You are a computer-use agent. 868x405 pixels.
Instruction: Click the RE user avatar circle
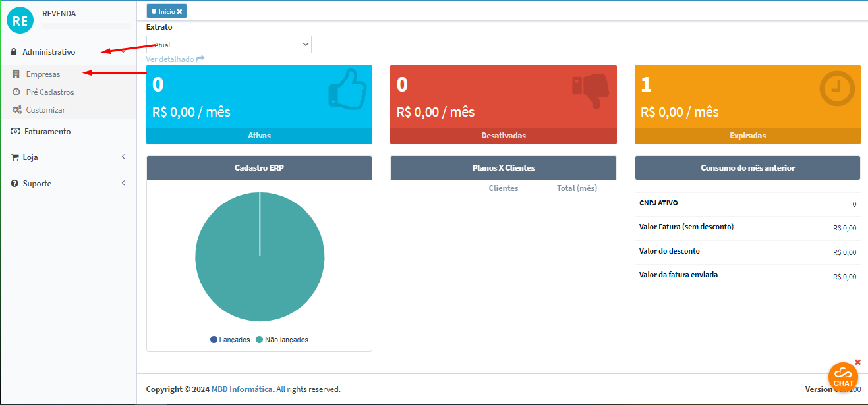20,20
